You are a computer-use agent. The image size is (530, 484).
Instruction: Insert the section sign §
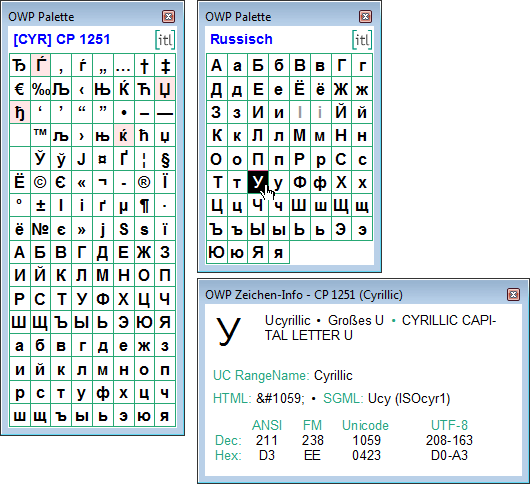(x=165, y=159)
